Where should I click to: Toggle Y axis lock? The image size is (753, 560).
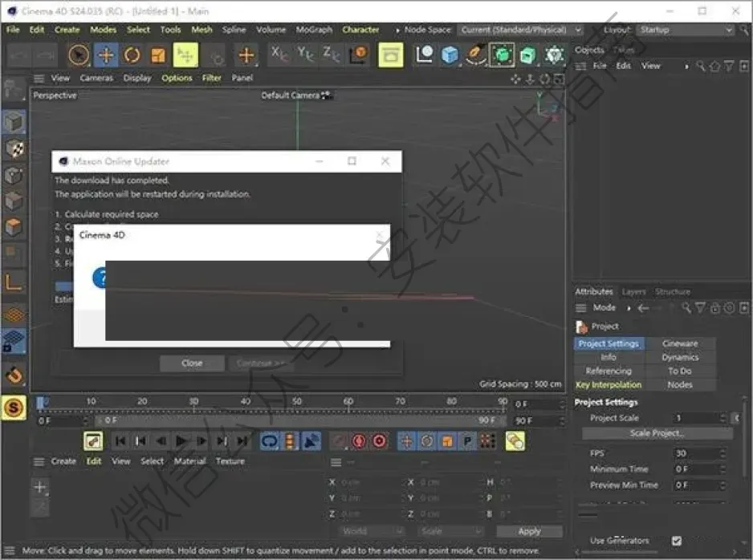click(x=305, y=55)
